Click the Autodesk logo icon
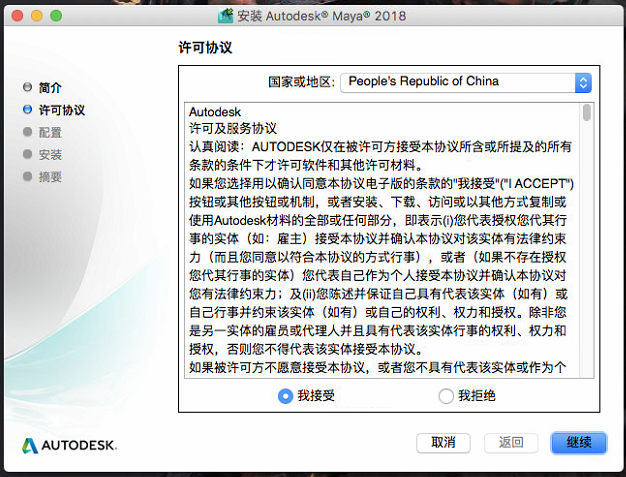 30,445
